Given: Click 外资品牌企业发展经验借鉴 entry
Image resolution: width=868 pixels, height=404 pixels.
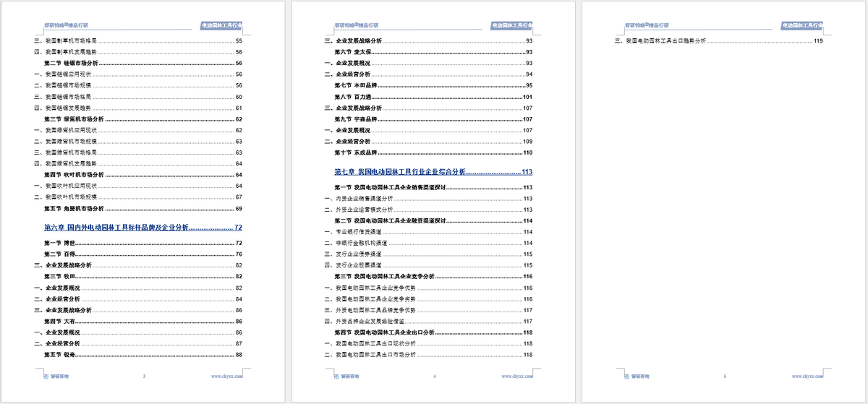Looking at the screenshot, I should pyautogui.click(x=429, y=321).
